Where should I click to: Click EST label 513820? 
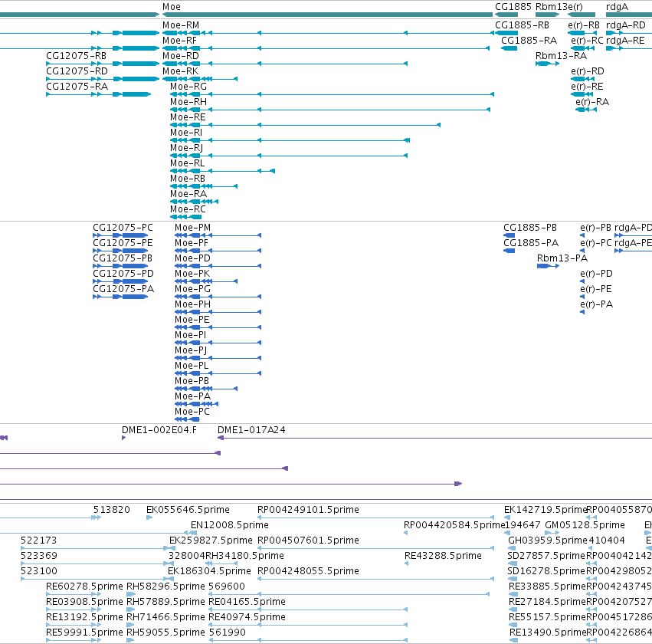[x=111, y=510]
